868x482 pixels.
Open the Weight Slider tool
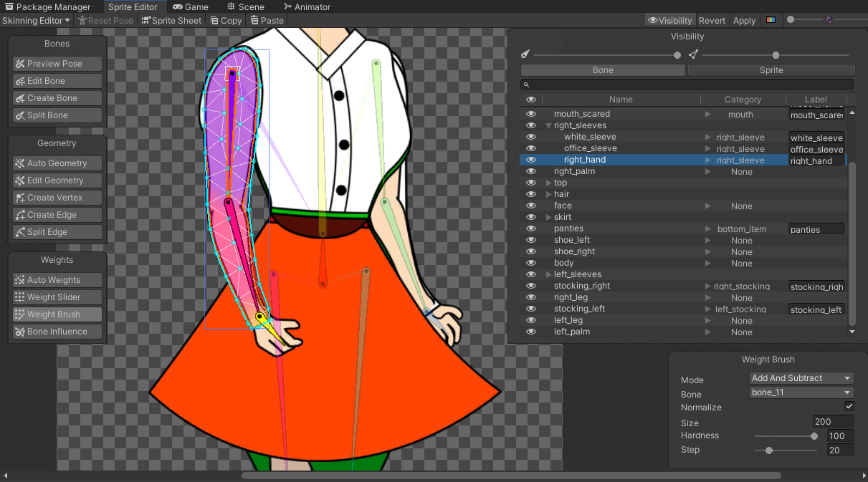(57, 297)
